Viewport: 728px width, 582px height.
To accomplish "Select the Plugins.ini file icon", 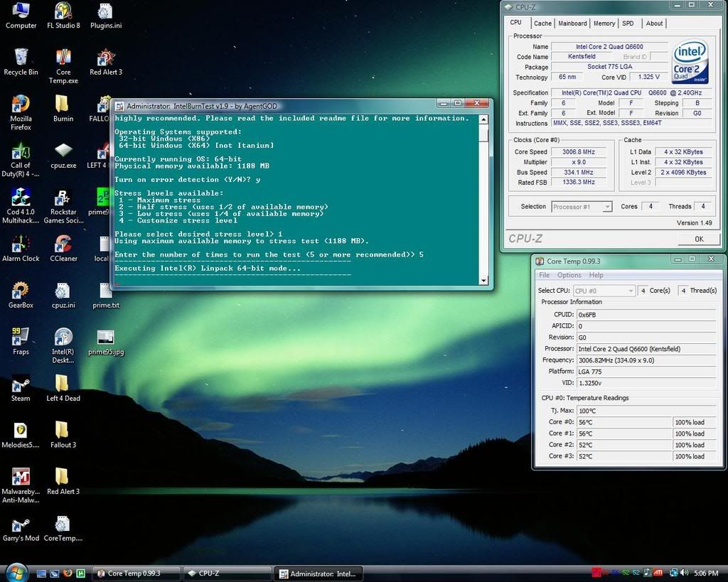I will point(106,16).
